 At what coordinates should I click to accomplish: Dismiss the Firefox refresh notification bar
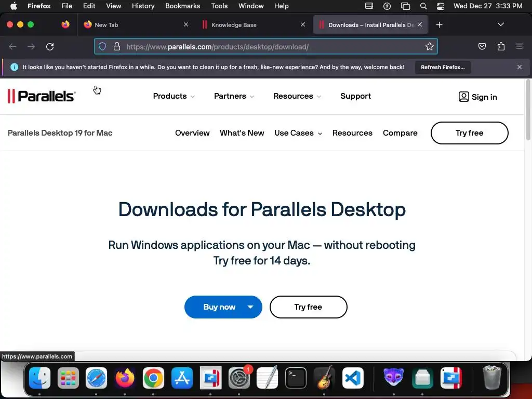click(x=519, y=67)
